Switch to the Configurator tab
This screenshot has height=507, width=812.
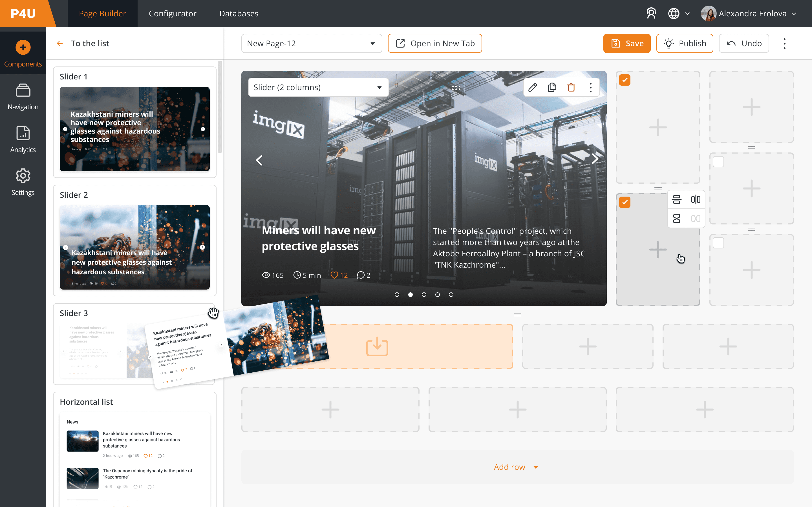click(x=173, y=14)
